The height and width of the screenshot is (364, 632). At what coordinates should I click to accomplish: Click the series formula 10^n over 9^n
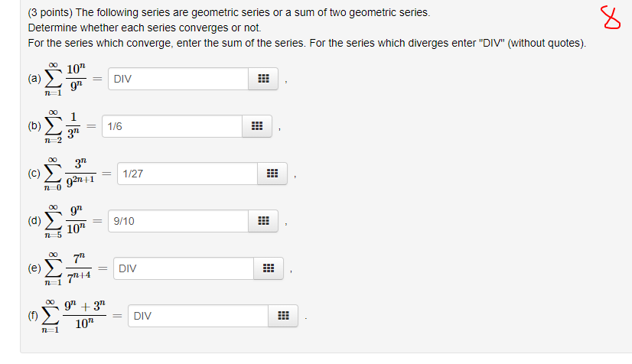tap(73, 80)
